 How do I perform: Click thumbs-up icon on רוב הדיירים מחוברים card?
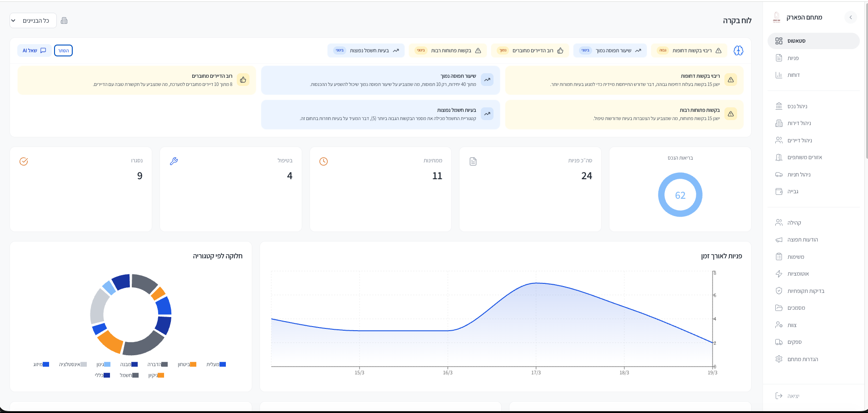[x=243, y=80]
